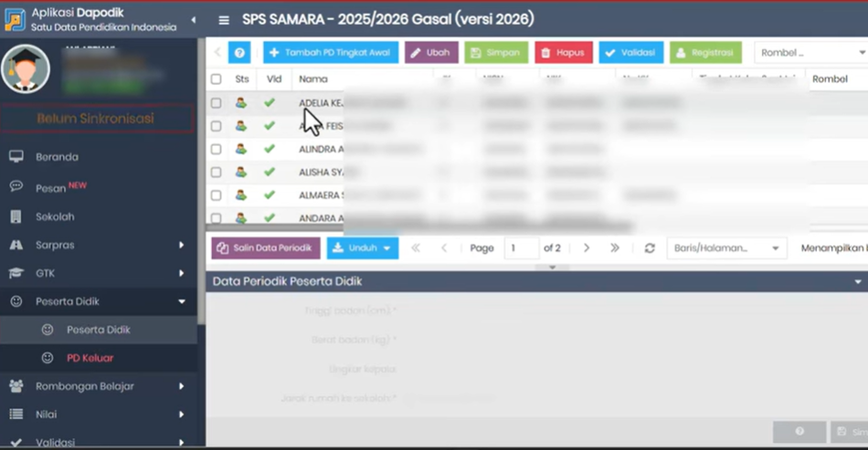The width and height of the screenshot is (868, 450).
Task: Click the blue help question-mark button
Action: tap(239, 53)
